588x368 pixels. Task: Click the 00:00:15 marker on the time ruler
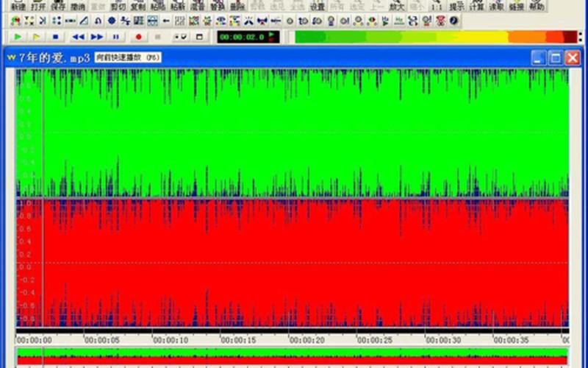click(238, 340)
